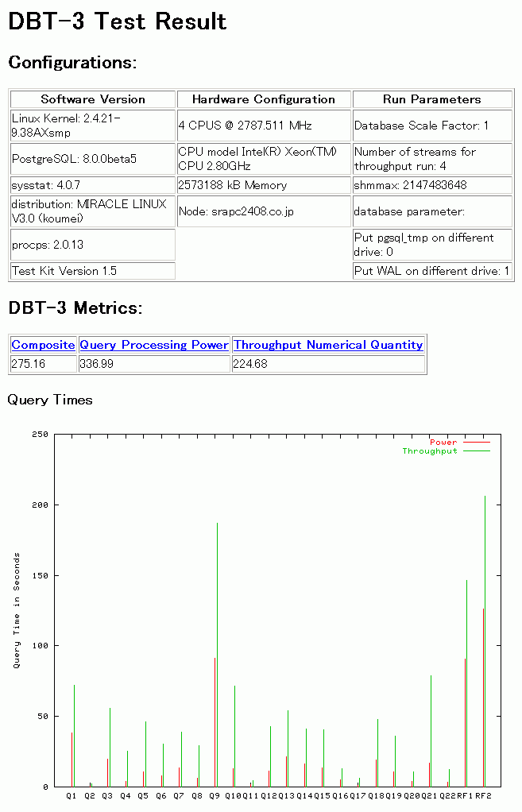Click the Put WAL on different drive cell
The width and height of the screenshot is (522, 812).
(431, 271)
